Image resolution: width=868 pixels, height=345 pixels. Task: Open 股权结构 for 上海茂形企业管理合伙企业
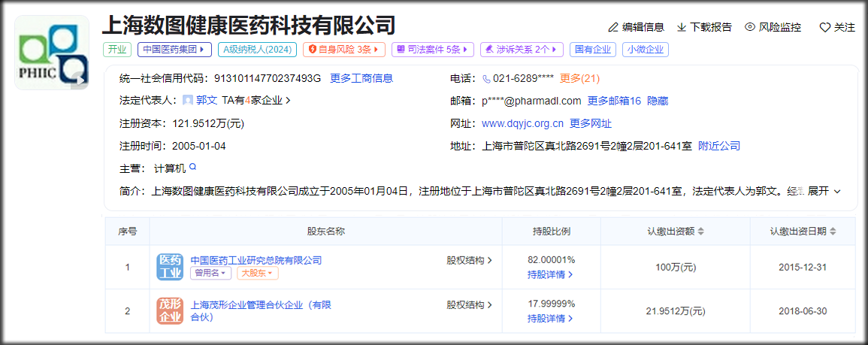coord(469,304)
